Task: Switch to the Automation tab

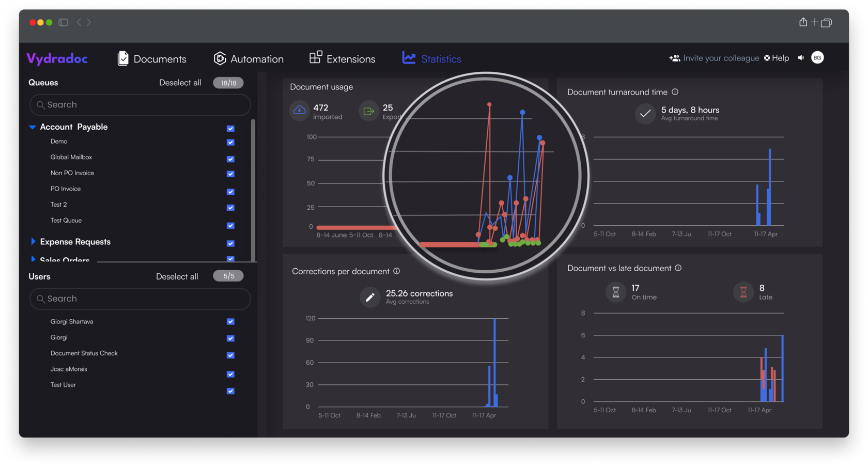Action: click(249, 59)
